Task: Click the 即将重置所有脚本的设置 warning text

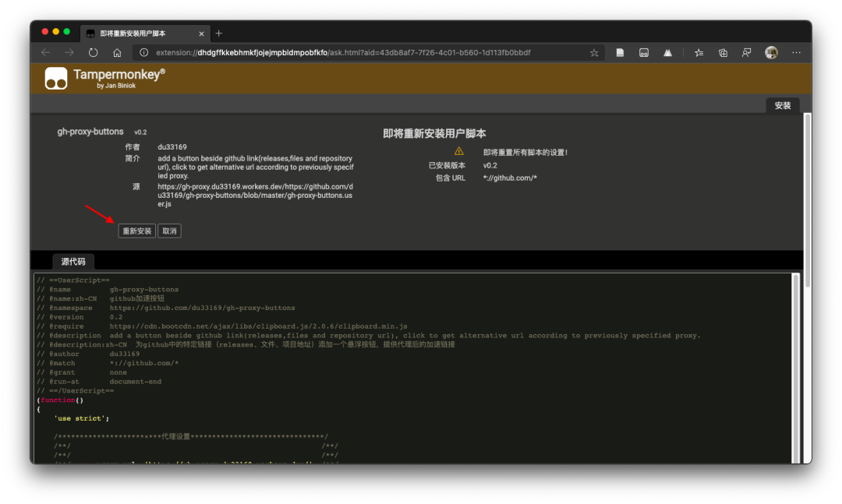Action: [x=525, y=153]
